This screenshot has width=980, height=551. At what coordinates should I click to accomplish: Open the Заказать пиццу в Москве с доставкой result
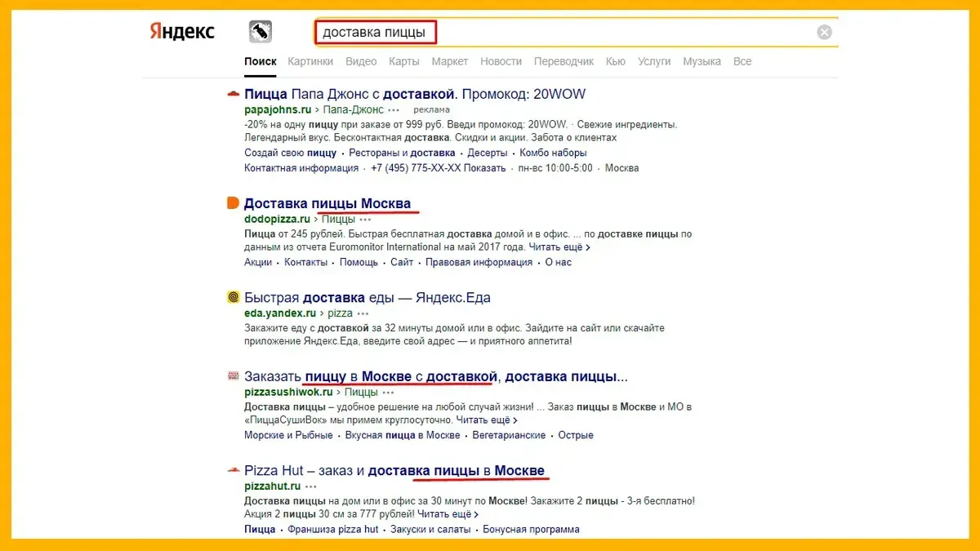(436, 376)
